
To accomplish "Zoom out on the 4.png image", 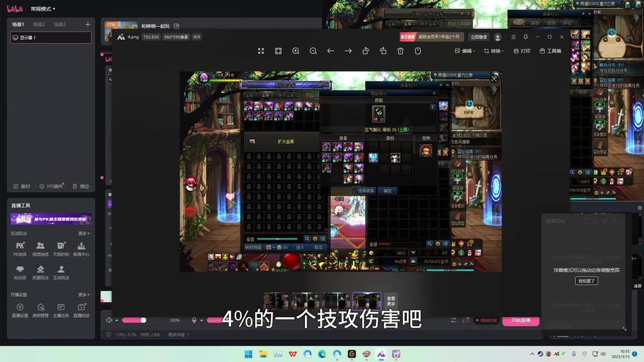I will [314, 51].
